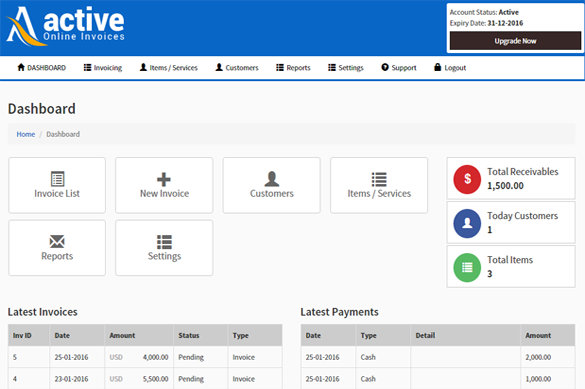The image size is (585, 389).
Task: Click the Active Online Invoices logo
Action: (x=66, y=26)
